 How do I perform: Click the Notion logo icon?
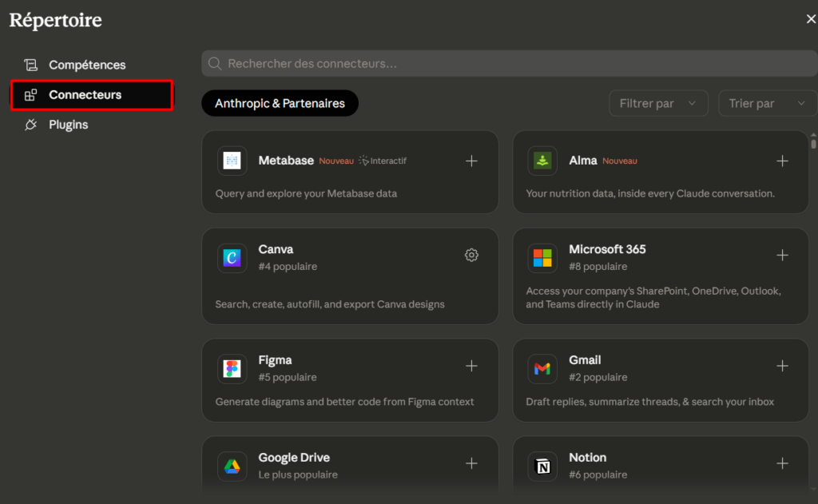pos(542,466)
